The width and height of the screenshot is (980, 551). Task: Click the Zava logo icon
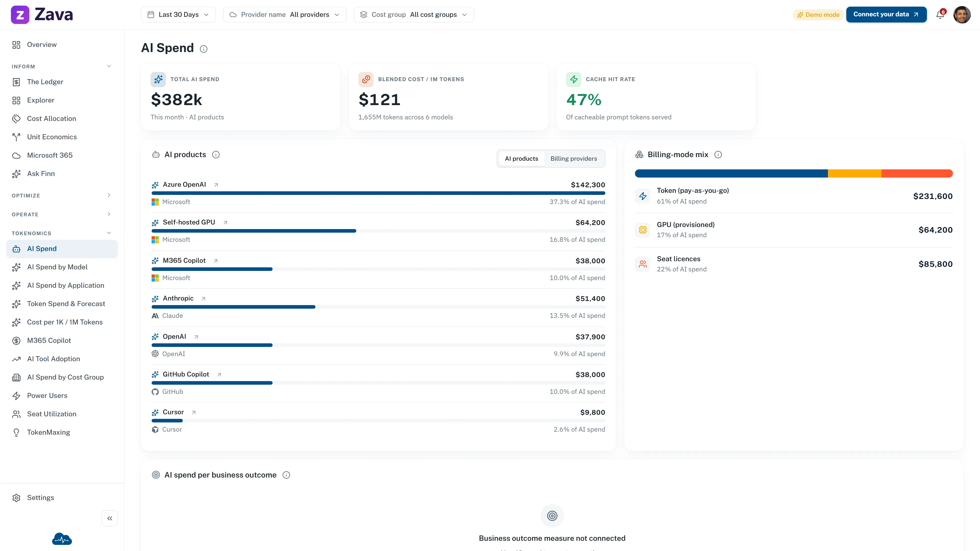coord(20,15)
